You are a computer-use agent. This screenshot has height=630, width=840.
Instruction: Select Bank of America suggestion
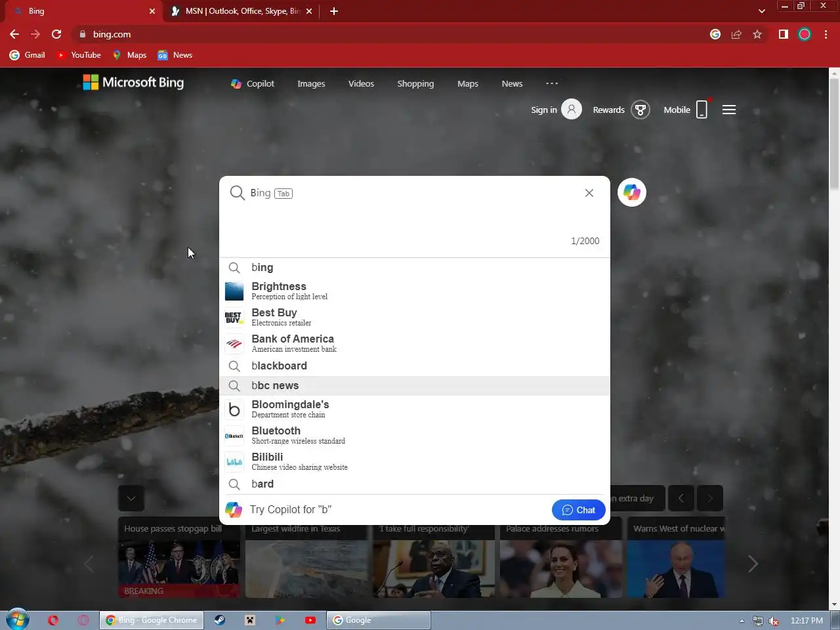(415, 343)
